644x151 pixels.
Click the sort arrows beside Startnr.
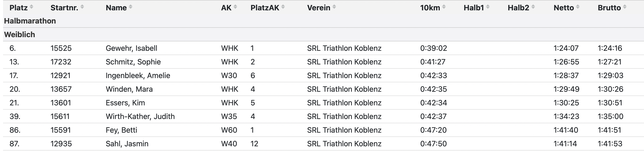tap(82, 7)
